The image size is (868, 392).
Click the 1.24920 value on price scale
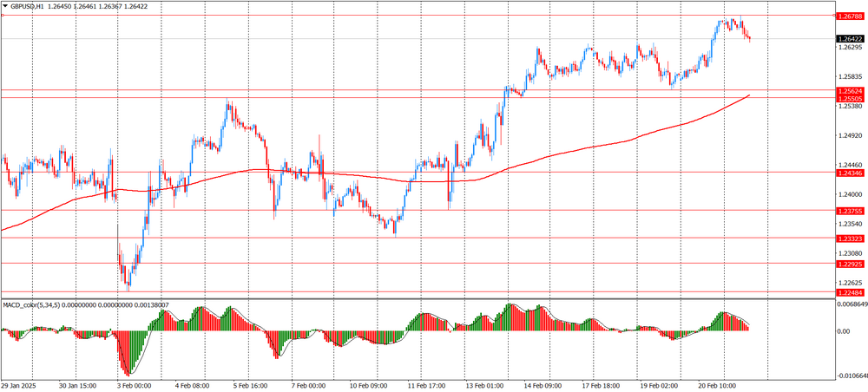(x=851, y=135)
